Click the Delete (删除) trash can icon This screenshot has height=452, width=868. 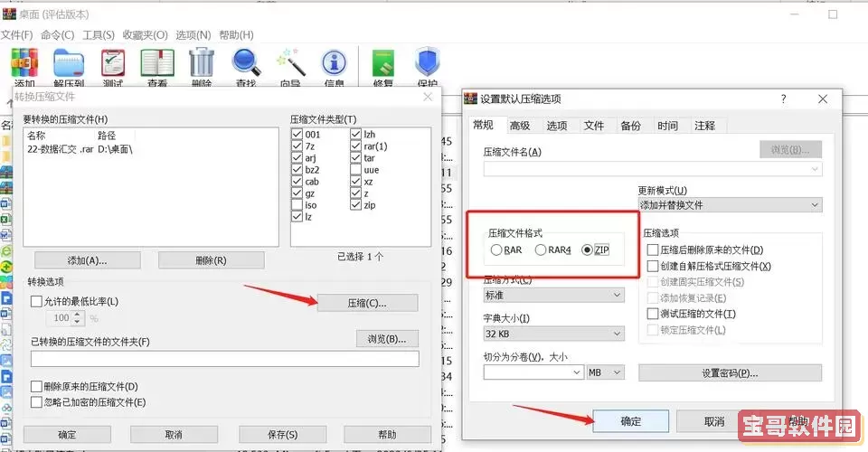click(202, 62)
